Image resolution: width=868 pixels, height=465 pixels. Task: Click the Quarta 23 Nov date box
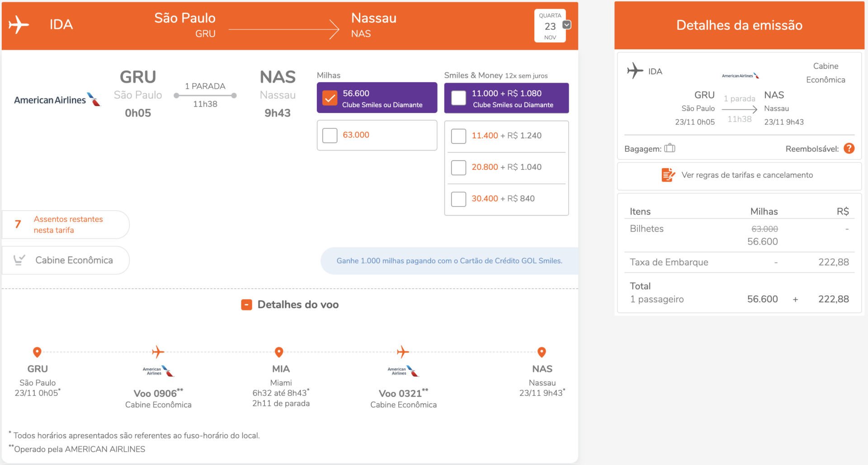pos(550,26)
